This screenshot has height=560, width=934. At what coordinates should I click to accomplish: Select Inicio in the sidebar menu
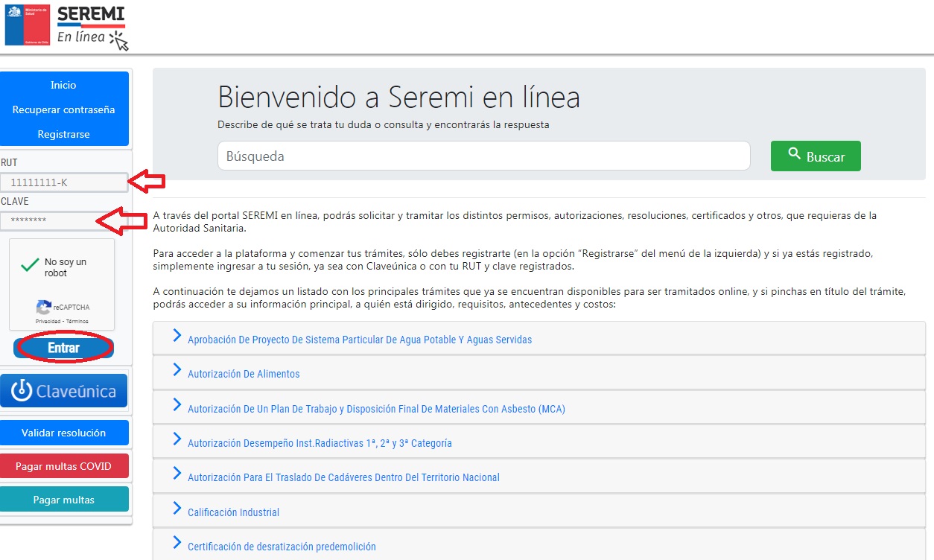tap(64, 85)
